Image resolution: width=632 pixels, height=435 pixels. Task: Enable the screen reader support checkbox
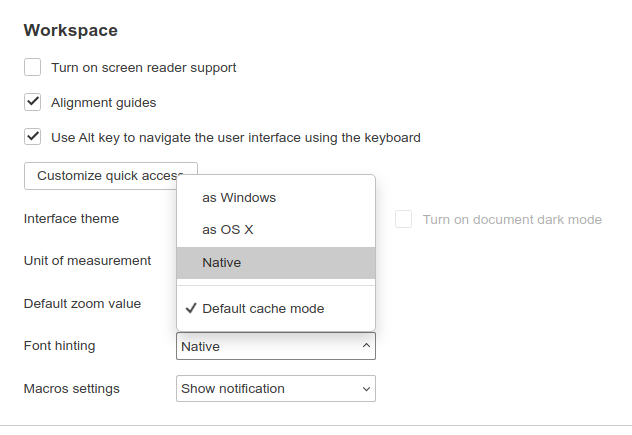click(x=33, y=68)
